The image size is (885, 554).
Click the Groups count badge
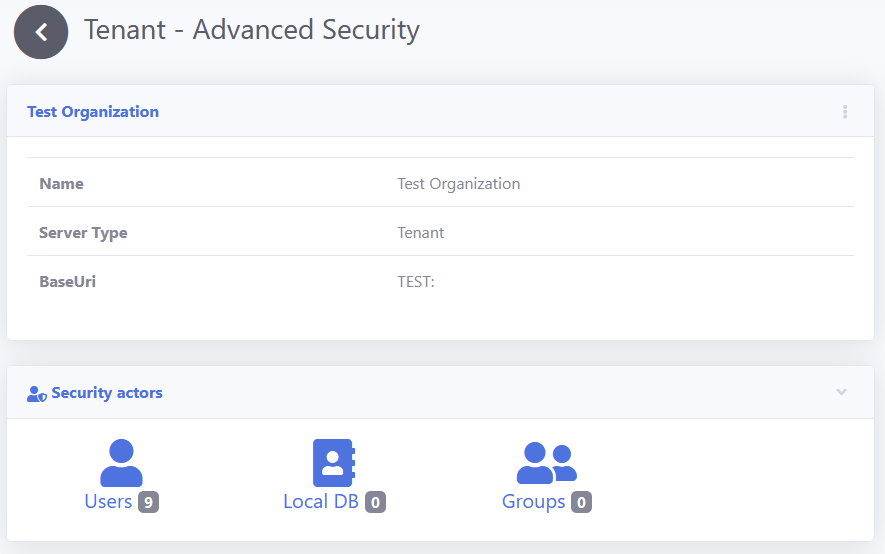coord(581,503)
